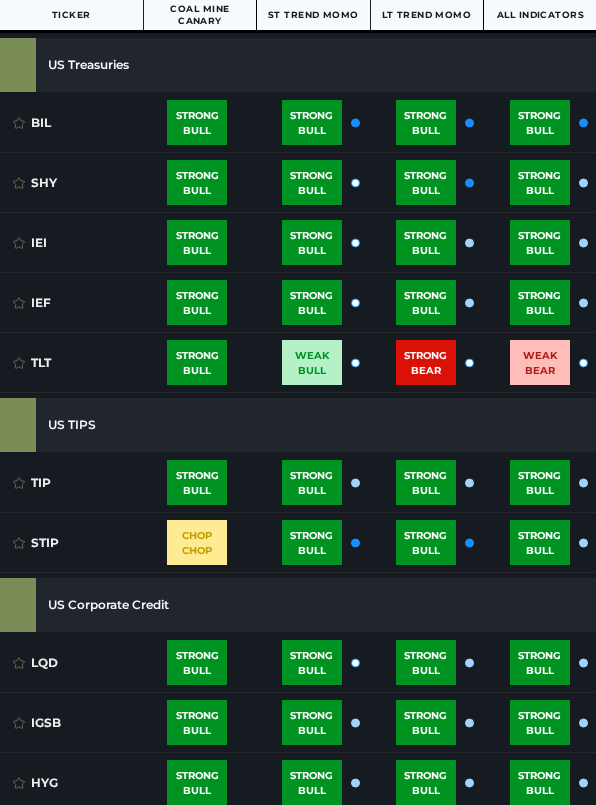
Task: Open SHY Strong Bull All Indicators signal
Action: (540, 183)
